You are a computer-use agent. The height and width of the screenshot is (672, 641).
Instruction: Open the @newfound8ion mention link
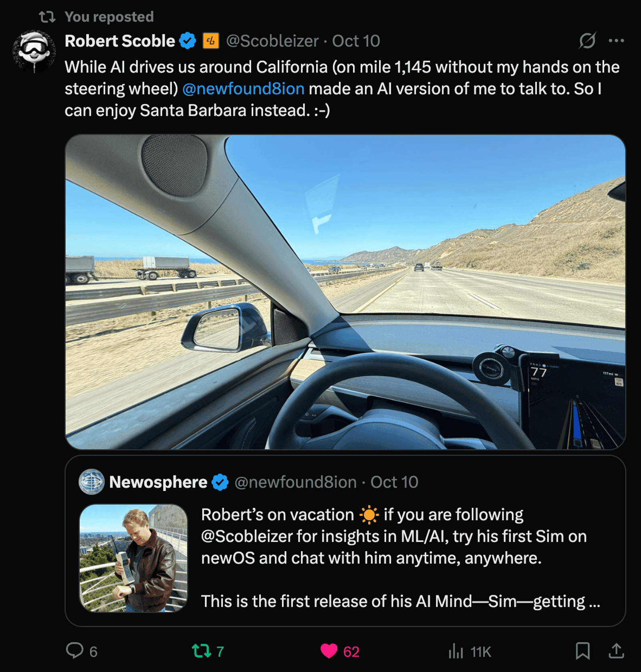[x=243, y=89]
